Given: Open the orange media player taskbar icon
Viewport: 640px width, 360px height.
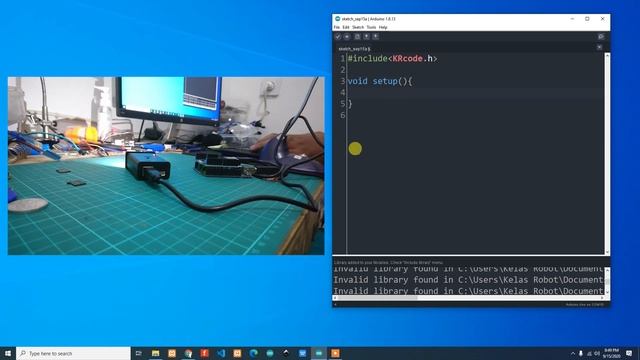Looking at the screenshot, I should [335, 353].
